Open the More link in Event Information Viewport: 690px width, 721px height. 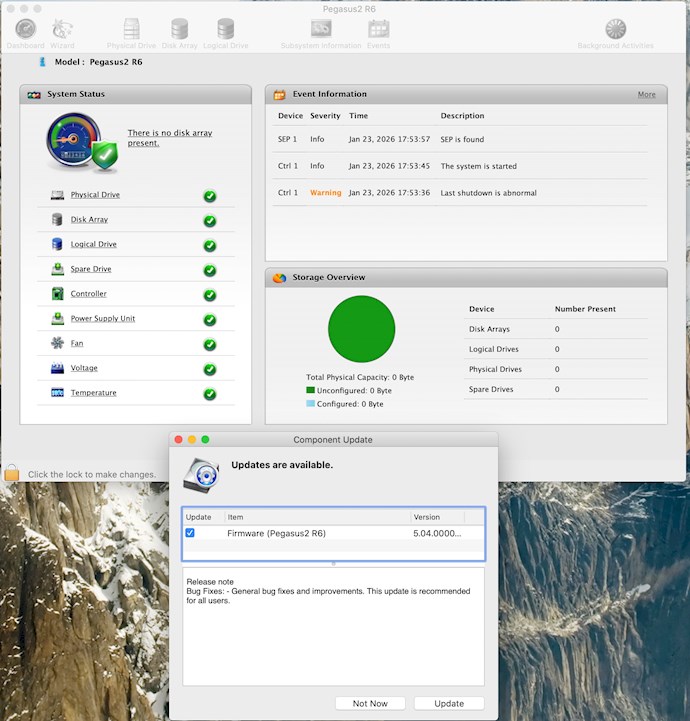647,94
